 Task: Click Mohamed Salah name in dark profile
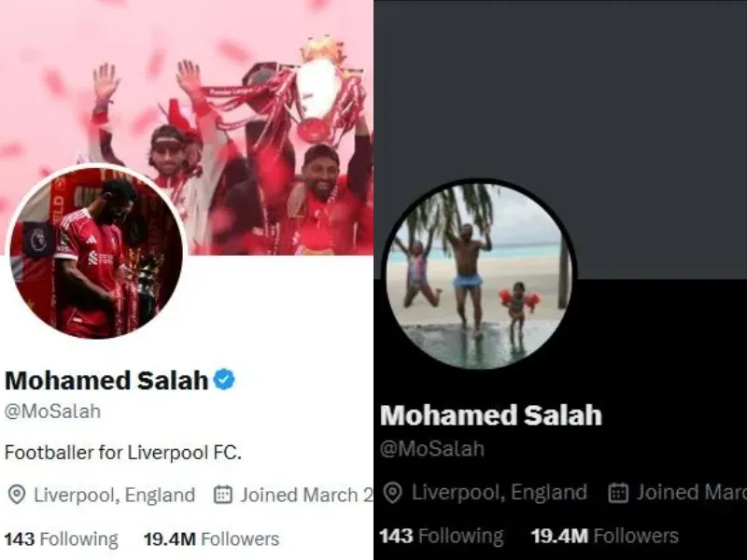pos(491,414)
